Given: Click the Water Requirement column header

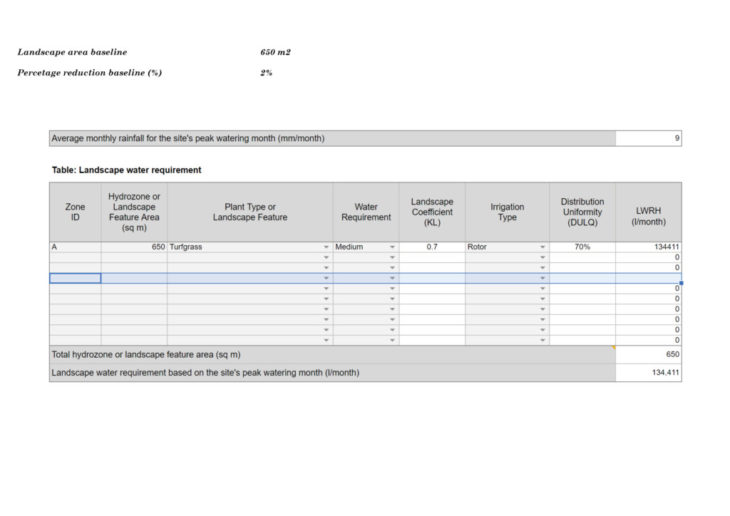Looking at the screenshot, I should tap(365, 212).
